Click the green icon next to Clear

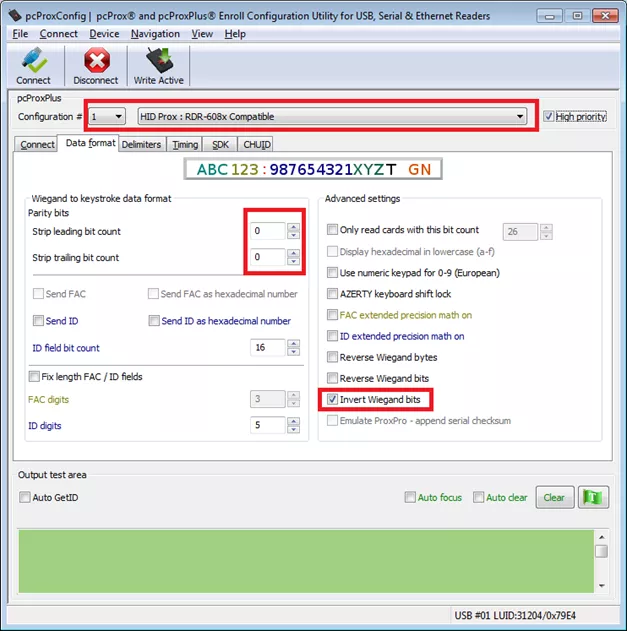pyautogui.click(x=594, y=497)
